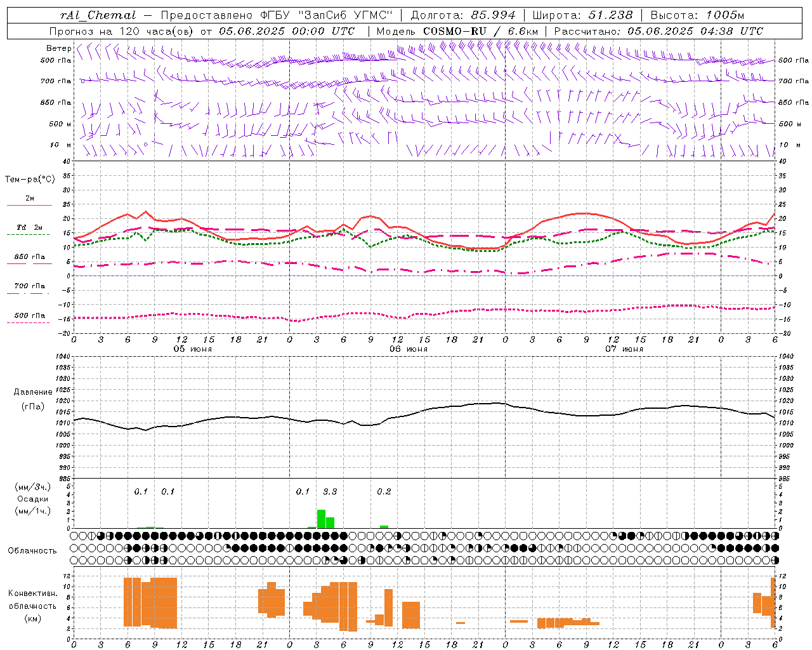
Task: Click the Долгота: 85.994 value
Action: click(464, 15)
